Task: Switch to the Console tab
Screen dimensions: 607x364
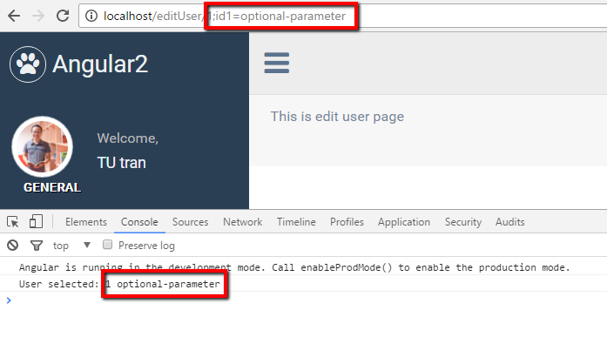Action: 139,222
